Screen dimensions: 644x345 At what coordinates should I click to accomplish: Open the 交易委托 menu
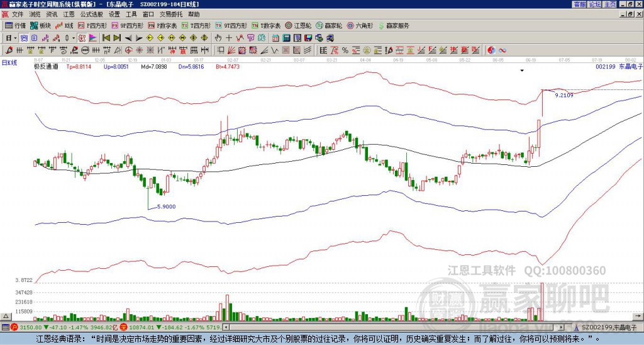(171, 14)
